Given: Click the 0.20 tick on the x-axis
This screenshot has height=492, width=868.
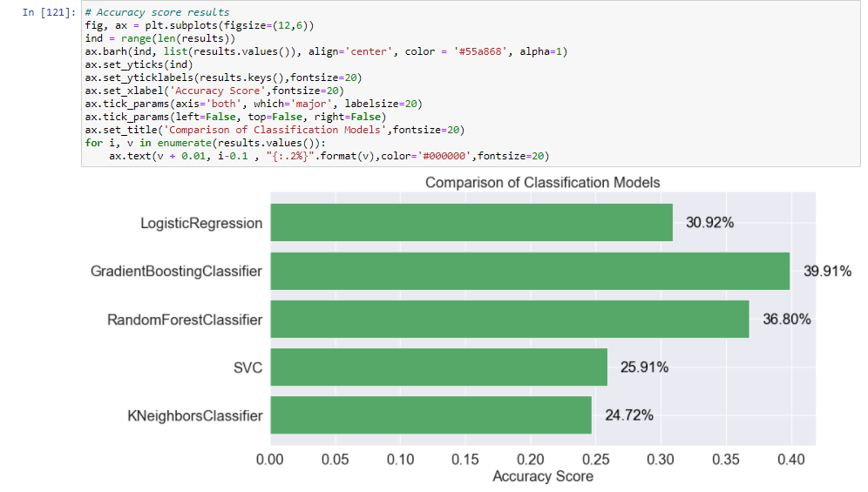Looking at the screenshot, I should point(530,458).
